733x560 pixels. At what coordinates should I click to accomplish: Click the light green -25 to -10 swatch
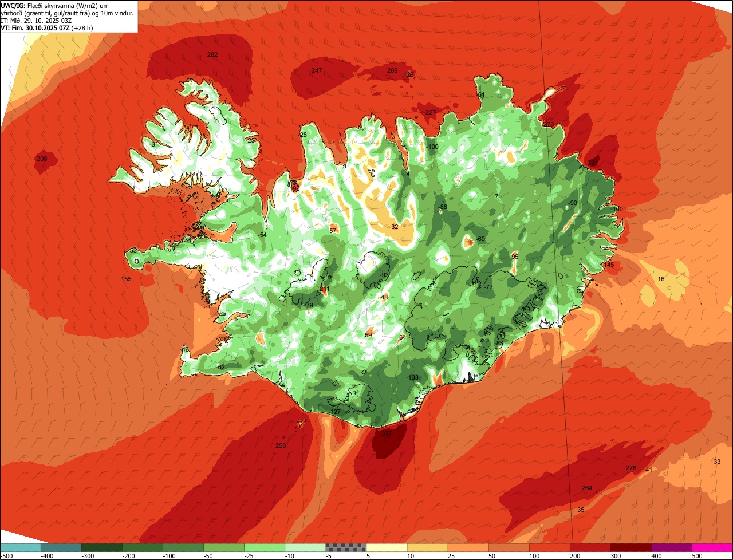pos(265,547)
